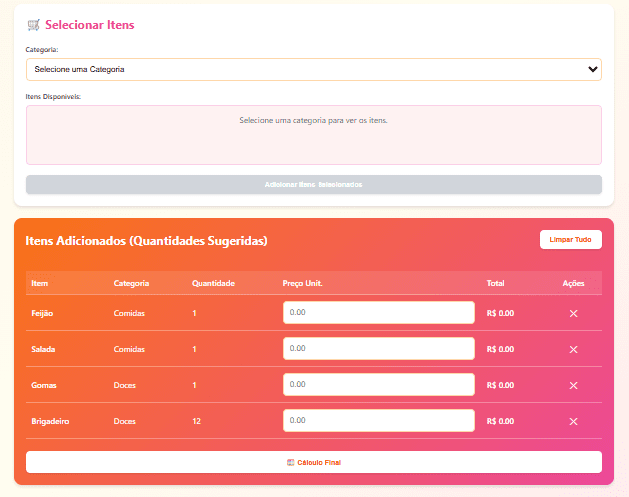The height and width of the screenshot is (497, 629).
Task: Click the Preço Unit. column header
Action: point(303,283)
